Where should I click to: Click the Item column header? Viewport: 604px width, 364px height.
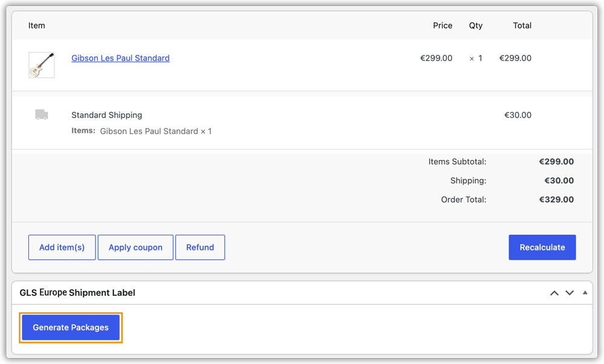pos(37,25)
